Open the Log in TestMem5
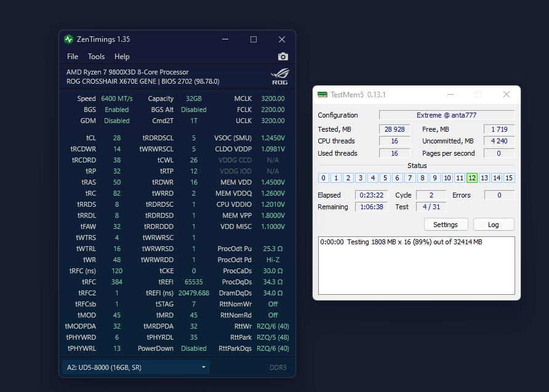Image resolution: width=549 pixels, height=392 pixels. pos(494,225)
